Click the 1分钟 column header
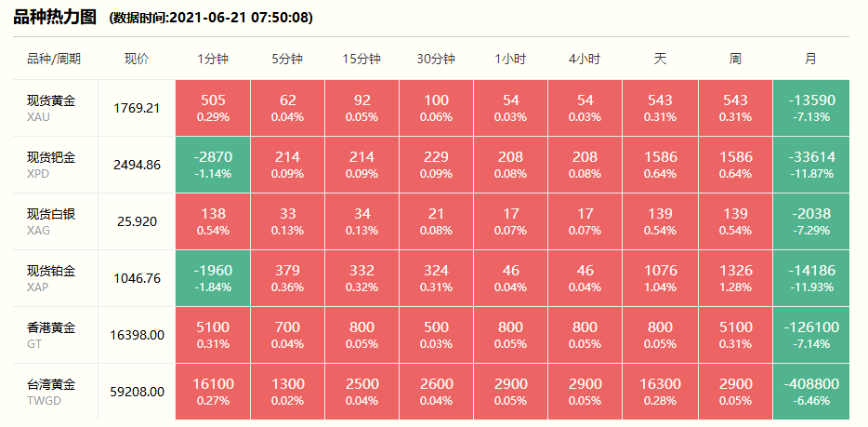 (213, 59)
